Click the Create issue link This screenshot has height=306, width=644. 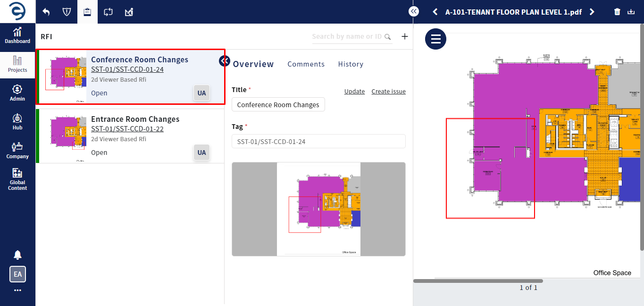point(388,92)
